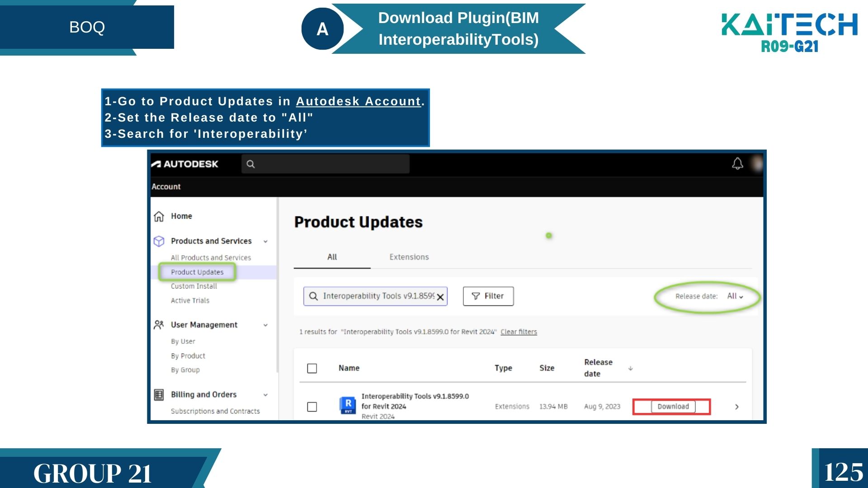Clear the search field with the X icon
This screenshot has height=488, width=868.
440,297
